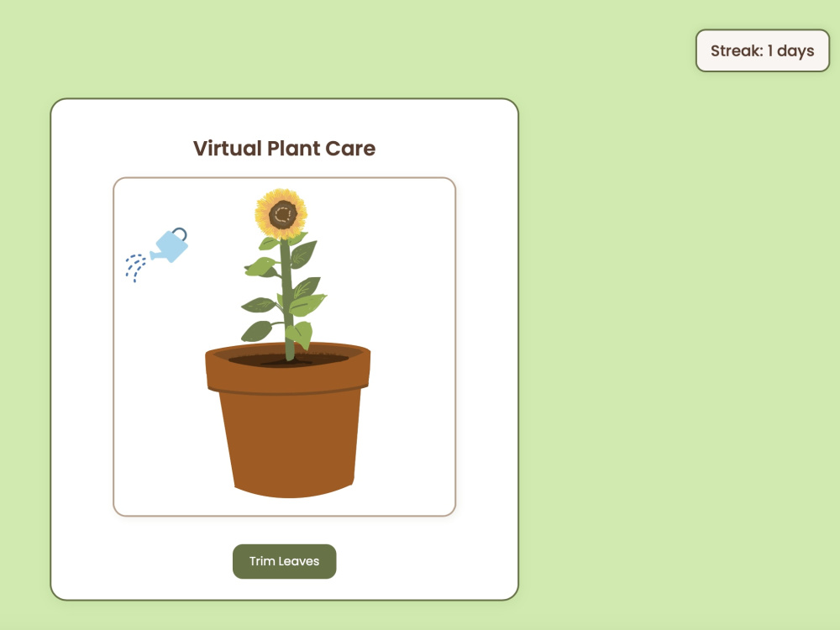Viewport: 840px width, 630px height.
Task: Click the terracotta flower pot
Action: coord(287,419)
